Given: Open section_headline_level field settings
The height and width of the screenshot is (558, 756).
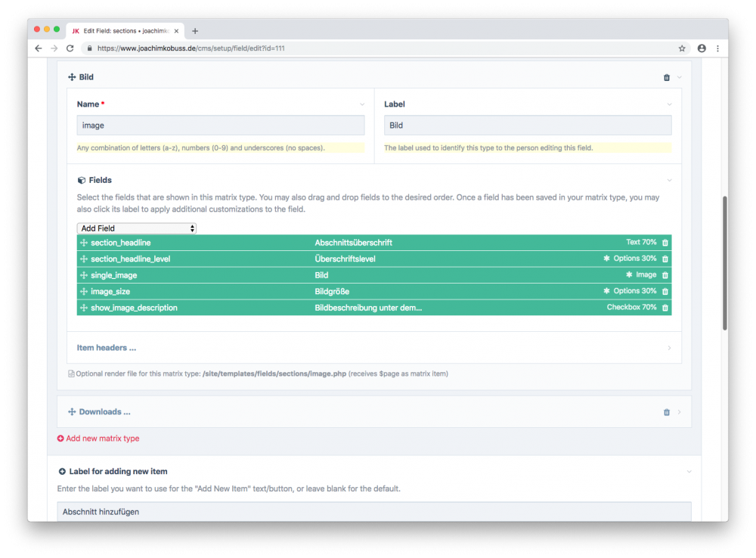Looking at the screenshot, I should (130, 259).
